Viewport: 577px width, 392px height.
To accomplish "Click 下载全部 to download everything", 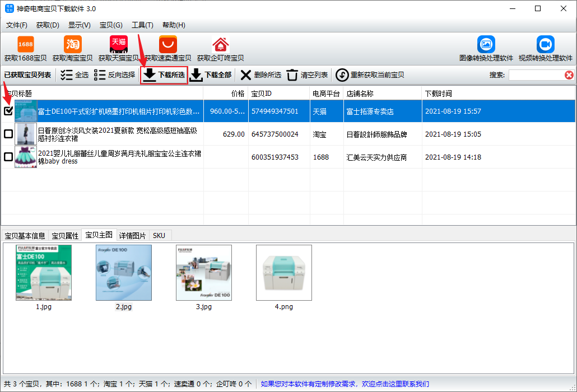I will coord(211,75).
